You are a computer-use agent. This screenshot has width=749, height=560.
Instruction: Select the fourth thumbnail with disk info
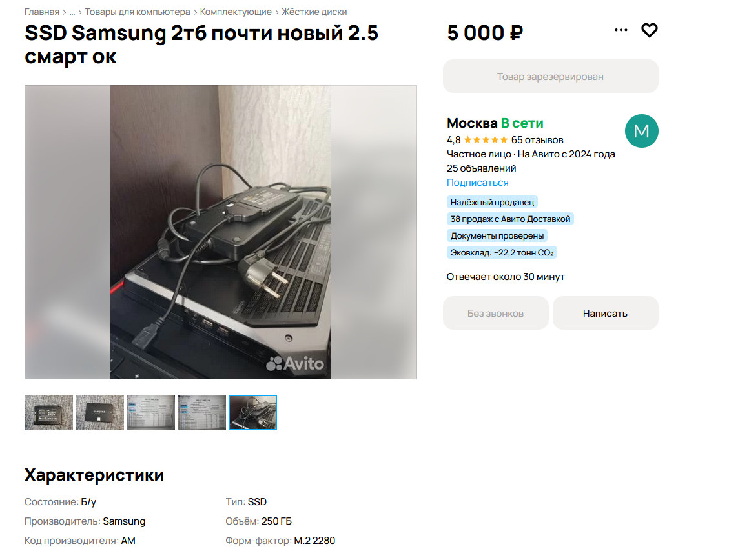[x=201, y=412]
